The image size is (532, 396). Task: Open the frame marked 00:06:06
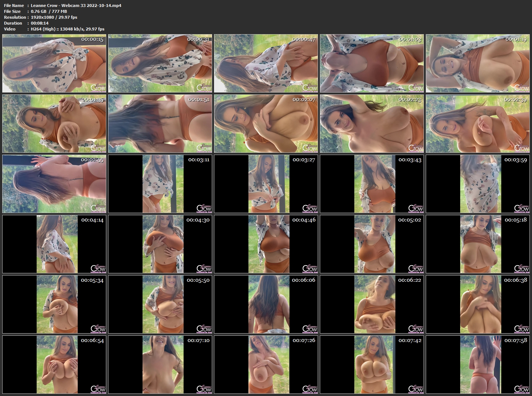tap(266, 305)
